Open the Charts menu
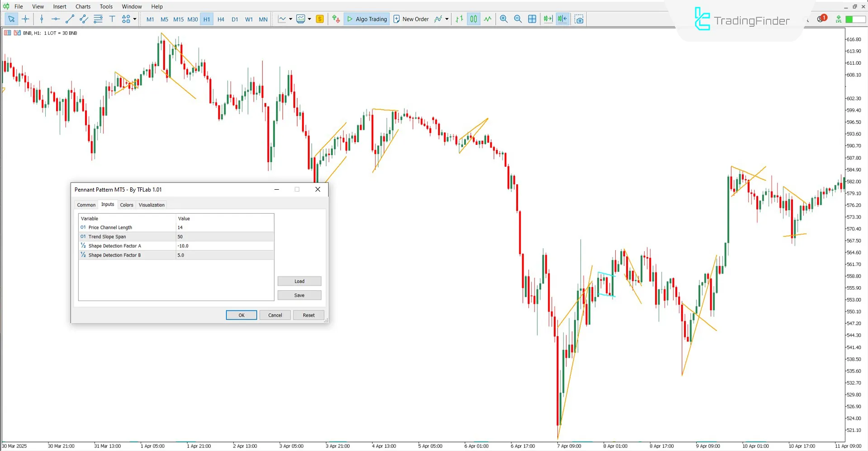Image resolution: width=868 pixels, height=451 pixels. pos(83,6)
